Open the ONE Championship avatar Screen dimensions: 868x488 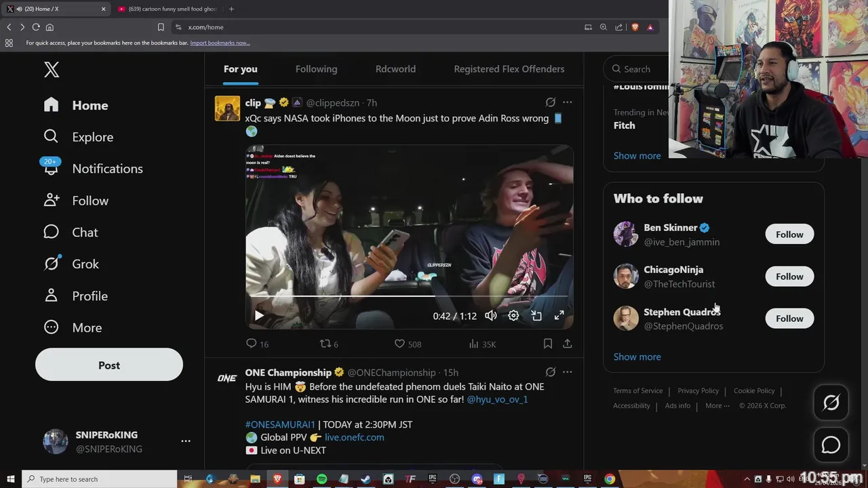tap(227, 378)
